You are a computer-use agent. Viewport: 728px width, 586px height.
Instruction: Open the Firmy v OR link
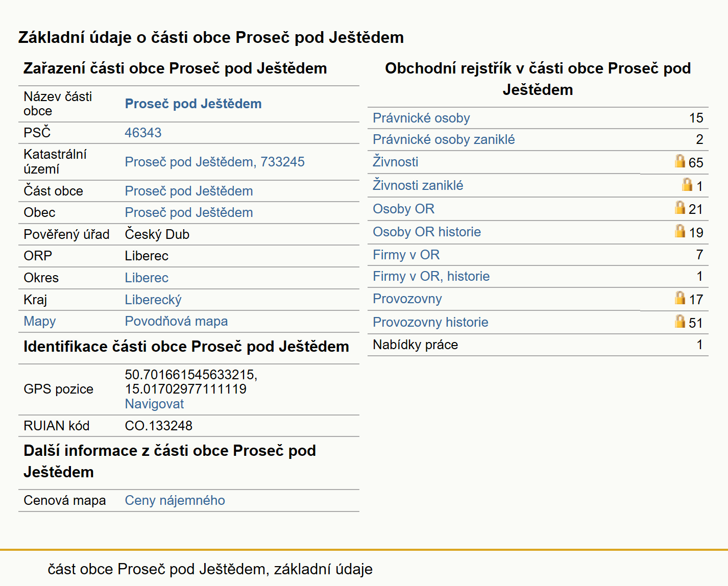[406, 255]
